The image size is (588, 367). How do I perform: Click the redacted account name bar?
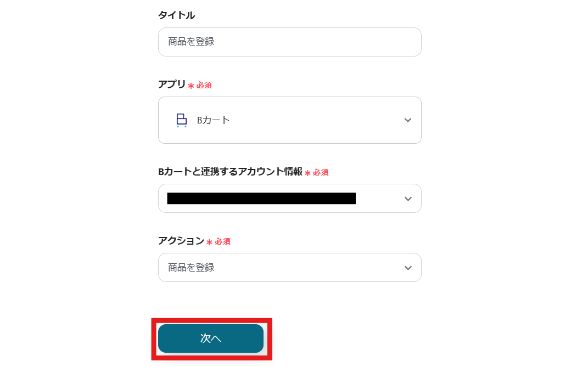[x=261, y=199]
